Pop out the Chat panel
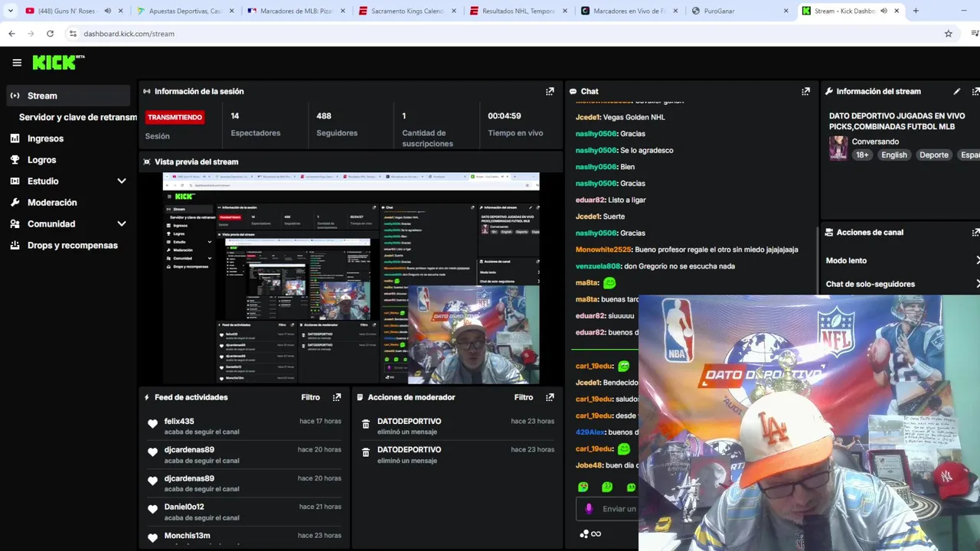Viewport: 980px width, 551px height. pyautogui.click(x=805, y=91)
